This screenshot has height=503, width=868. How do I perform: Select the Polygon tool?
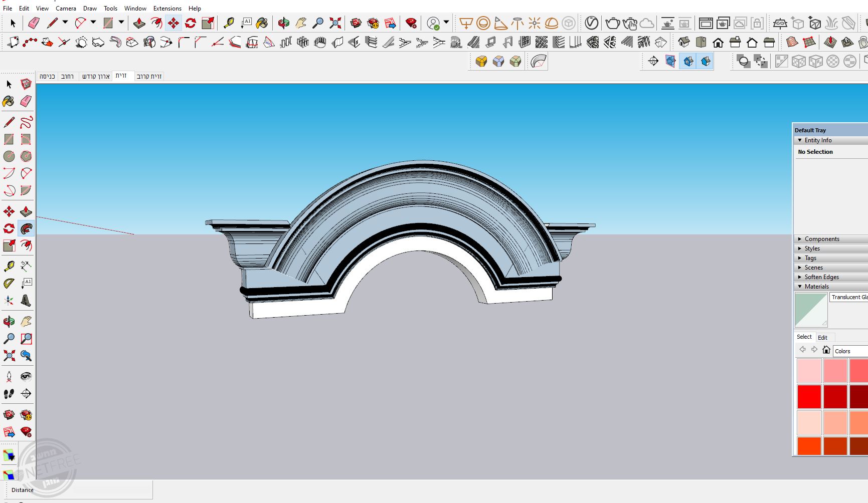coord(26,156)
